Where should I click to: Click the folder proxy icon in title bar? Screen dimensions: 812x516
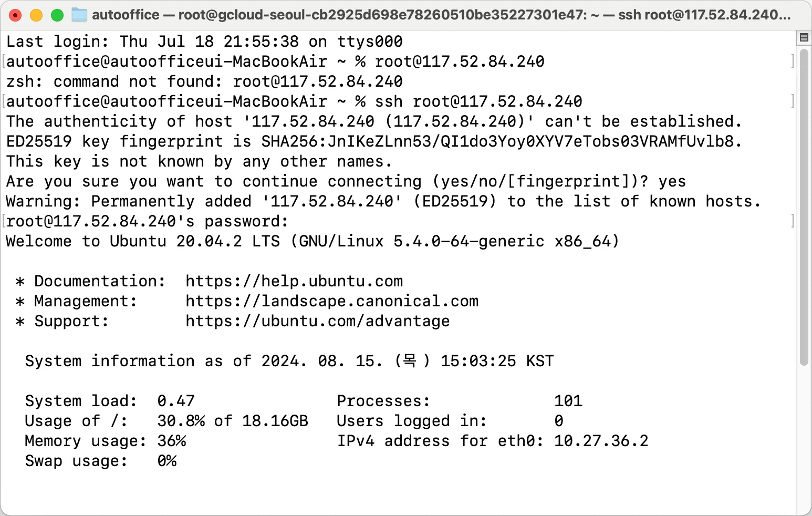pyautogui.click(x=79, y=15)
